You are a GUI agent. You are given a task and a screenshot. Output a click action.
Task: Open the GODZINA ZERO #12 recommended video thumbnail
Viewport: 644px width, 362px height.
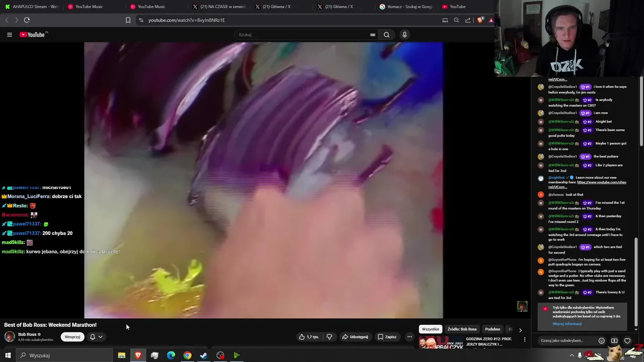coord(441,342)
